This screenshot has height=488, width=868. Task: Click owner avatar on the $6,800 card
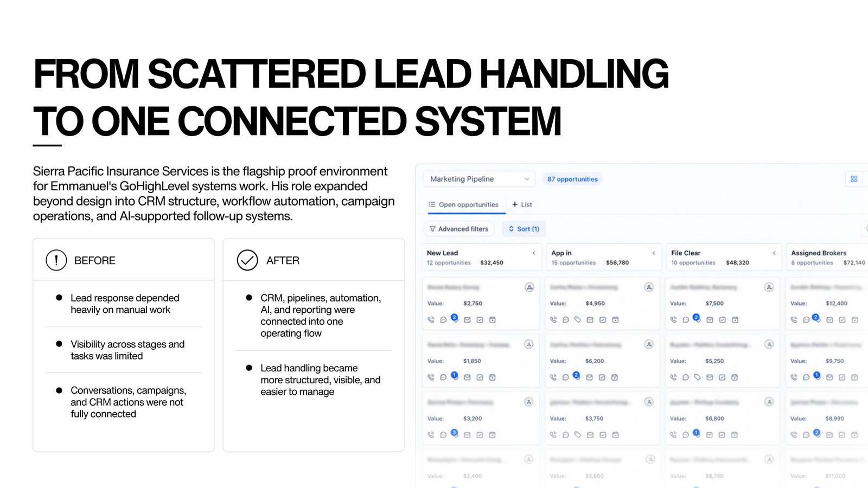pos(769,402)
